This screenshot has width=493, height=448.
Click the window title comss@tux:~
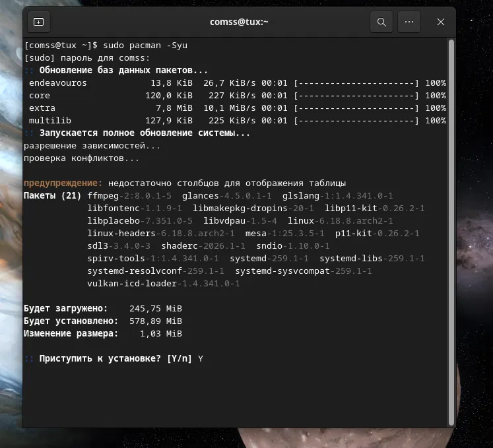(239, 22)
